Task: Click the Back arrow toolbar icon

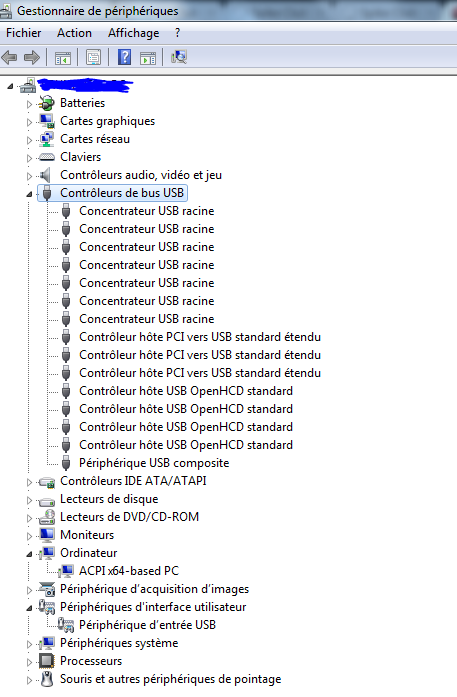Action: [9, 57]
